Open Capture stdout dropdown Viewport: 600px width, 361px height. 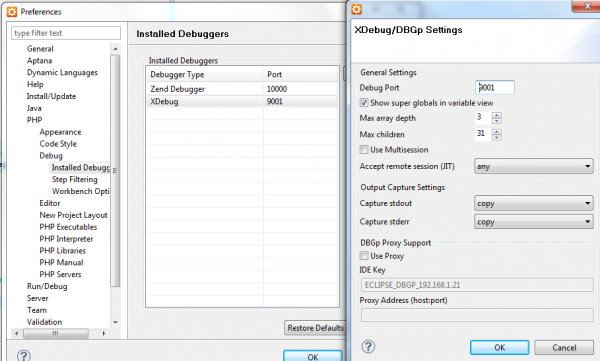pyautogui.click(x=533, y=203)
